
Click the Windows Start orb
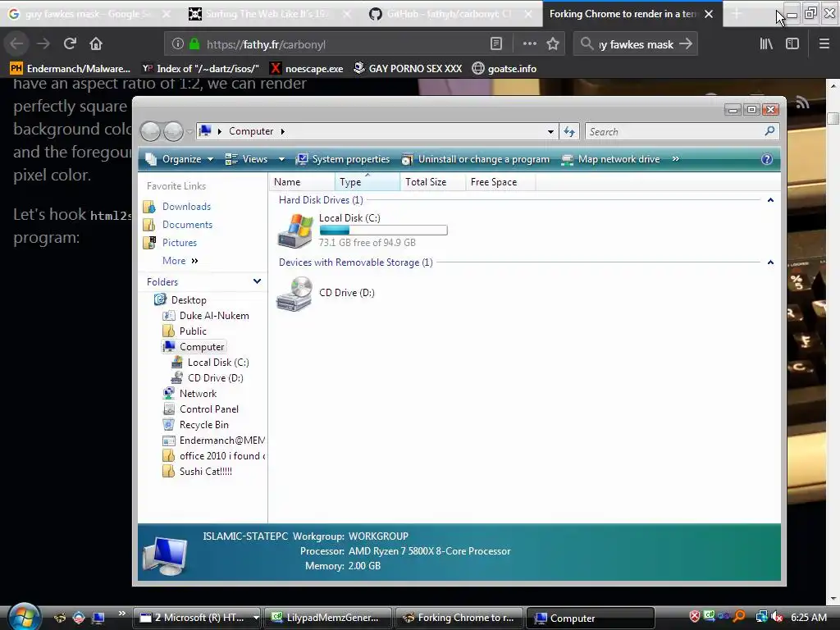(x=24, y=617)
